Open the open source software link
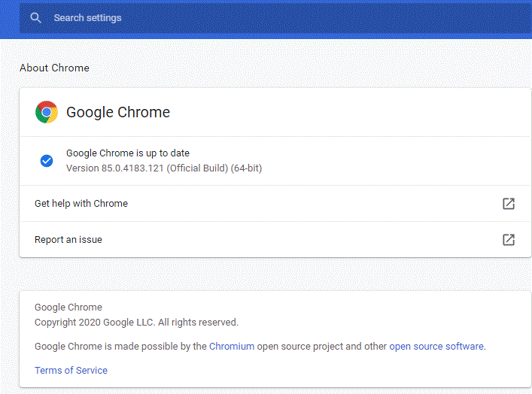This screenshot has width=532, height=394. tap(436, 346)
